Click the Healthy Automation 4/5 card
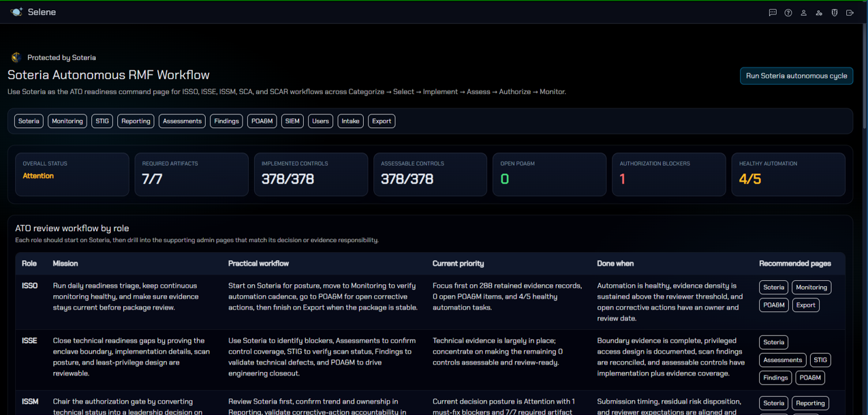Screen dimensions: 868x415 point(788,174)
